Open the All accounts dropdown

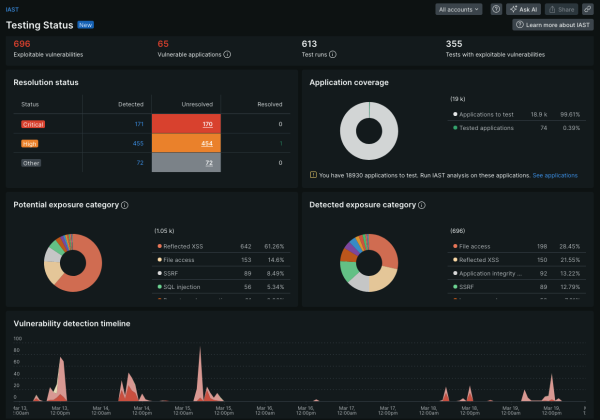coord(459,9)
